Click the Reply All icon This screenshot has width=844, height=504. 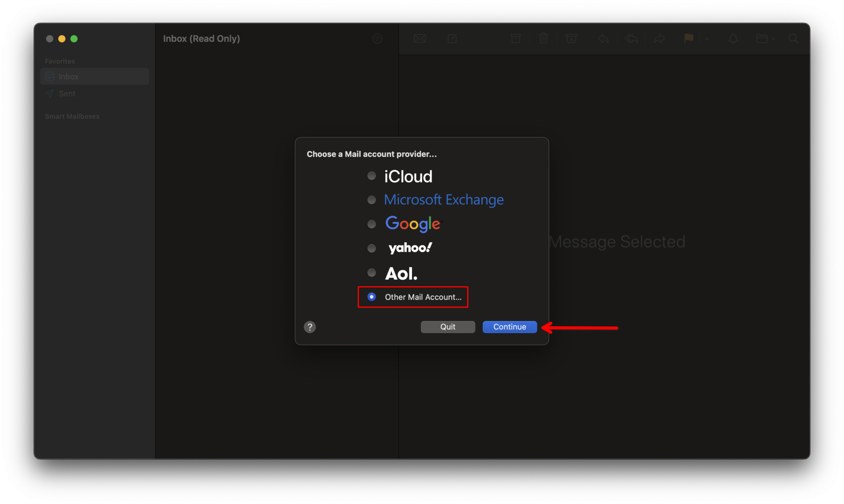[631, 39]
